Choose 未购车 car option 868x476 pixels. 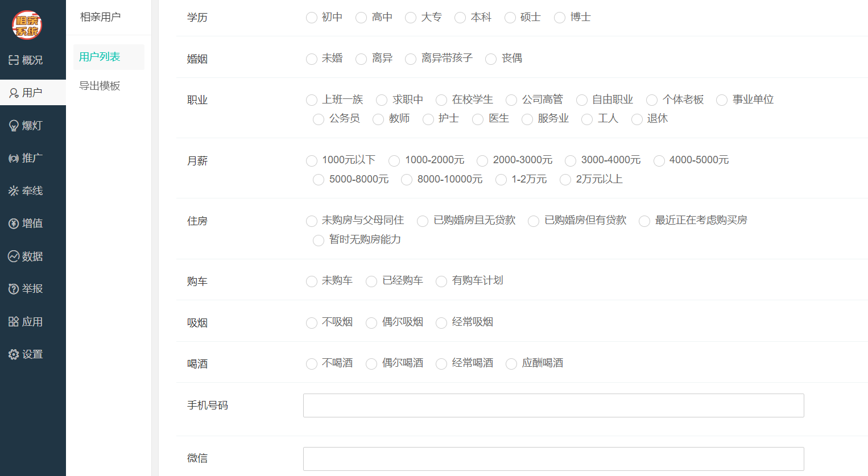click(312, 281)
